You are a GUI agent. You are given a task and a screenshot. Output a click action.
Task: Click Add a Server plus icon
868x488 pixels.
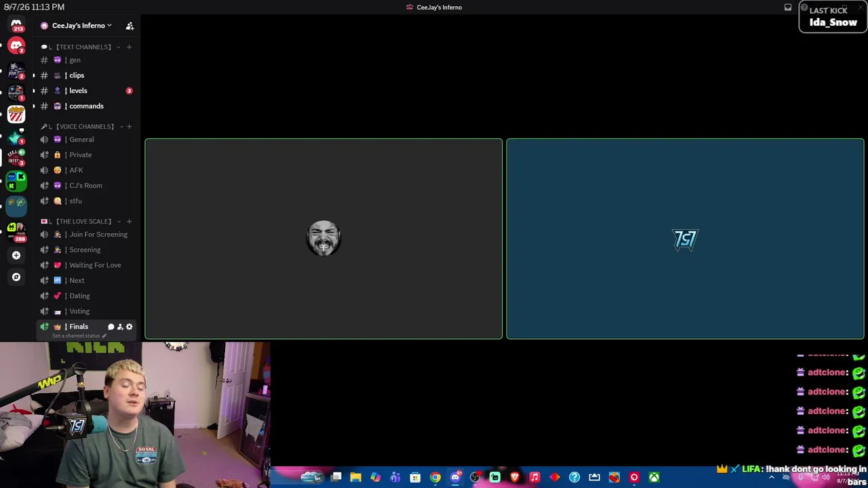pos(16,256)
